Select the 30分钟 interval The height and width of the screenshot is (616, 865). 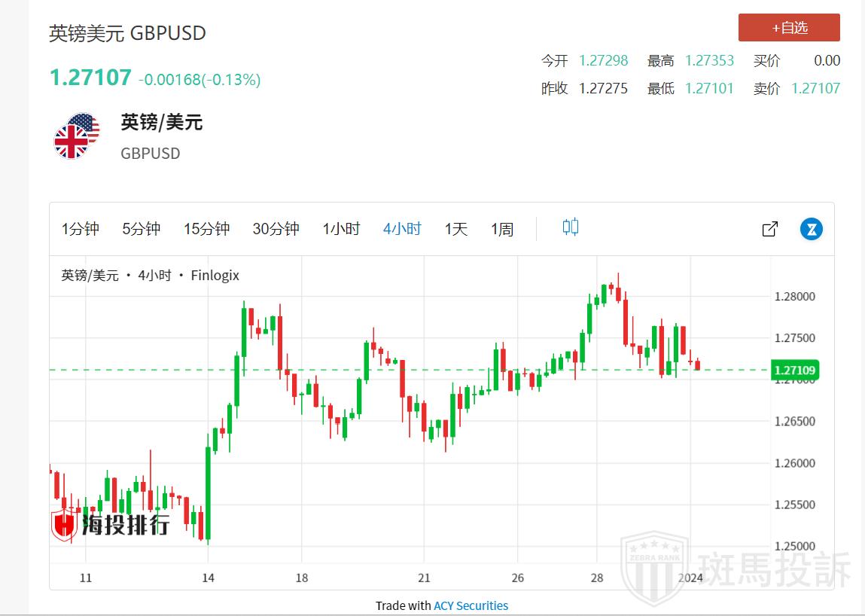(276, 229)
